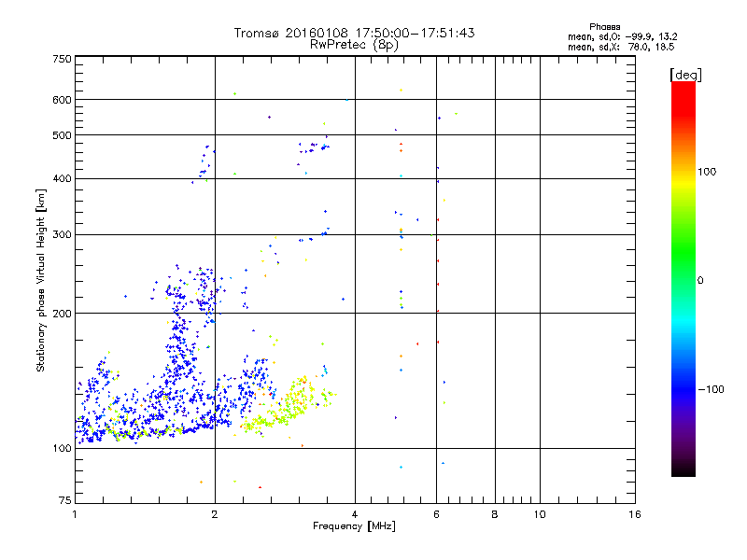Click the x-axis tick label '6'
Image resolution: width=747 pixels, height=560 pixels.
436,514
